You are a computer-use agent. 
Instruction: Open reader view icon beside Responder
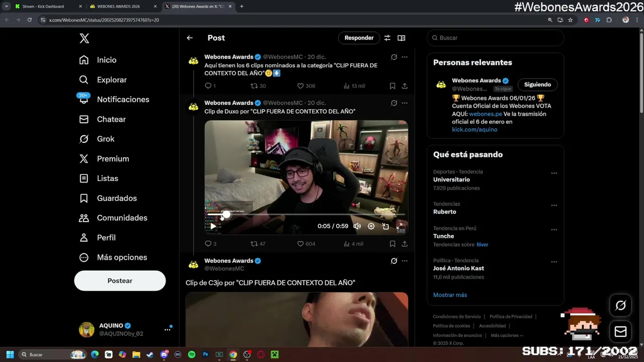pyautogui.click(x=401, y=38)
